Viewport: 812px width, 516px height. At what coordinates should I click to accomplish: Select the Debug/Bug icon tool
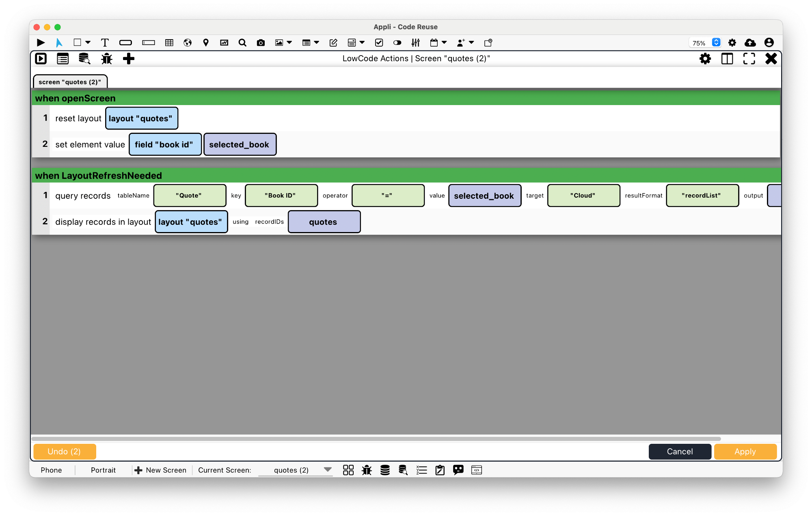tap(107, 58)
